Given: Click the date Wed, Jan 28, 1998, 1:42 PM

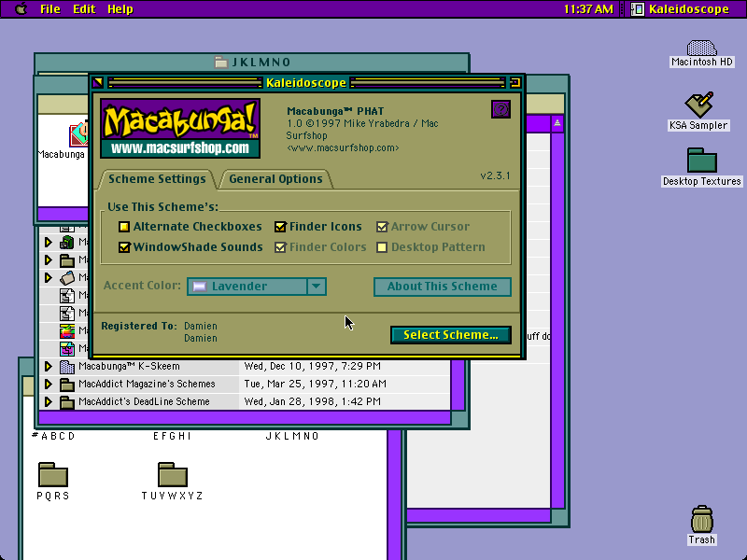Looking at the screenshot, I should pyautogui.click(x=313, y=401).
